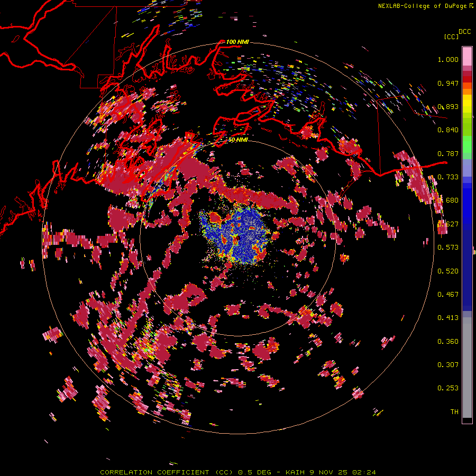Click the 0.467 scale value
The height and width of the screenshot is (476, 476).
(x=448, y=295)
